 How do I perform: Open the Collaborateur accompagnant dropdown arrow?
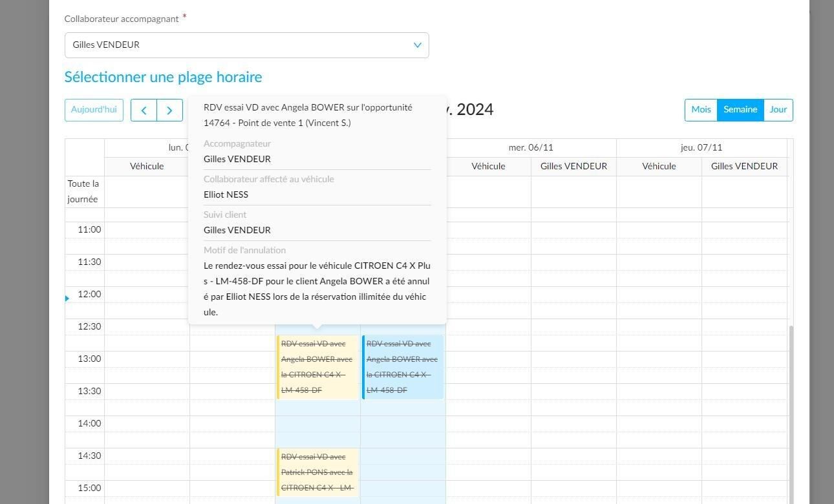[417, 45]
